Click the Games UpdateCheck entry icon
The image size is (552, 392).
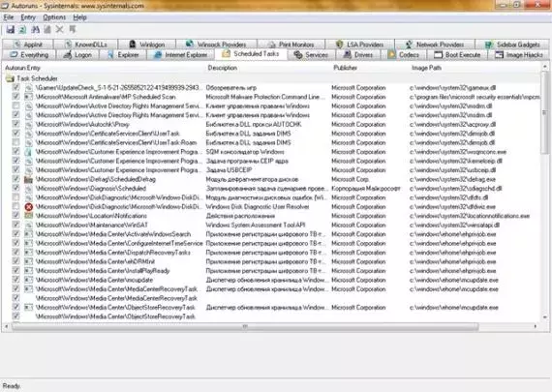pos(28,88)
